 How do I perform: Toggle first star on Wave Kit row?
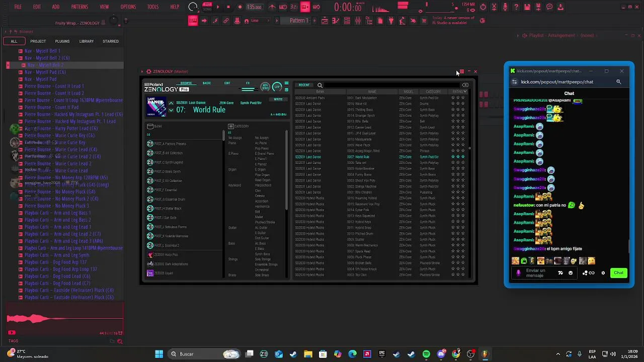tap(453, 104)
